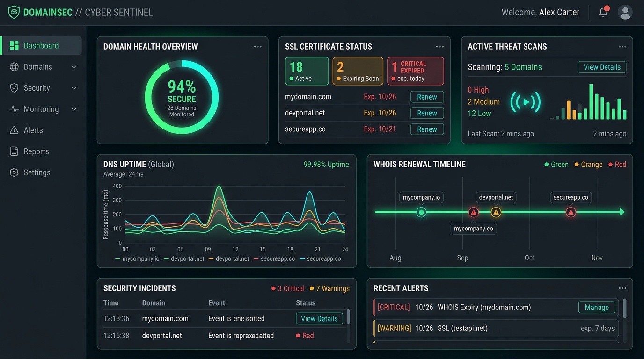Select the 2 Expiring Soon card

(x=358, y=71)
